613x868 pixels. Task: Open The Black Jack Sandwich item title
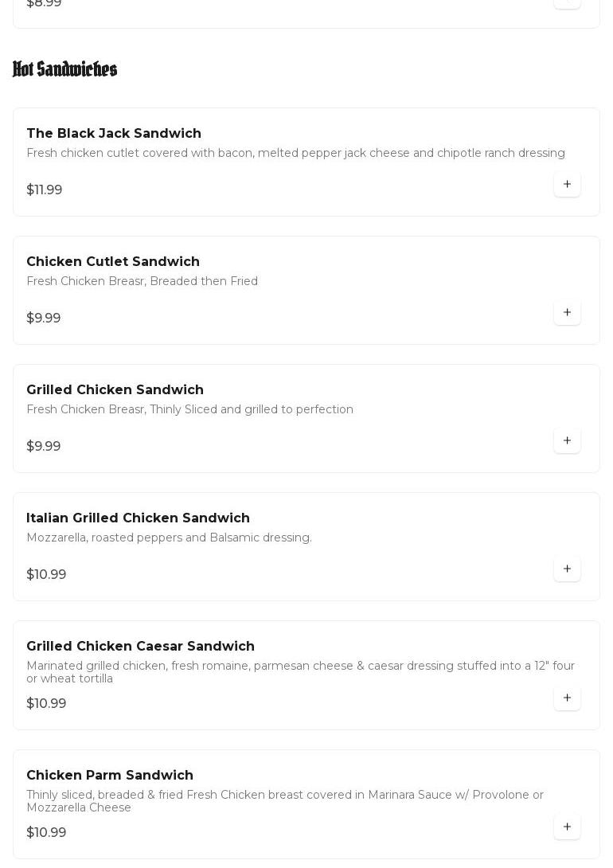coord(114,134)
